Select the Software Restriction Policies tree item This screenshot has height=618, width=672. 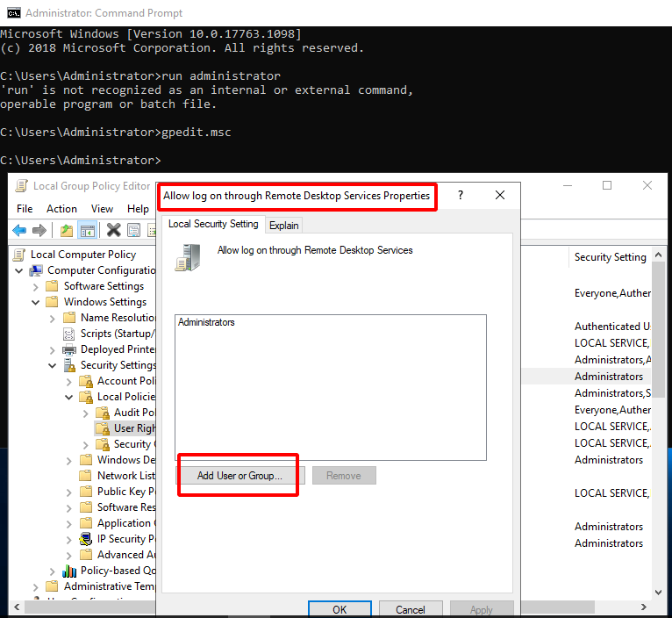point(126,507)
